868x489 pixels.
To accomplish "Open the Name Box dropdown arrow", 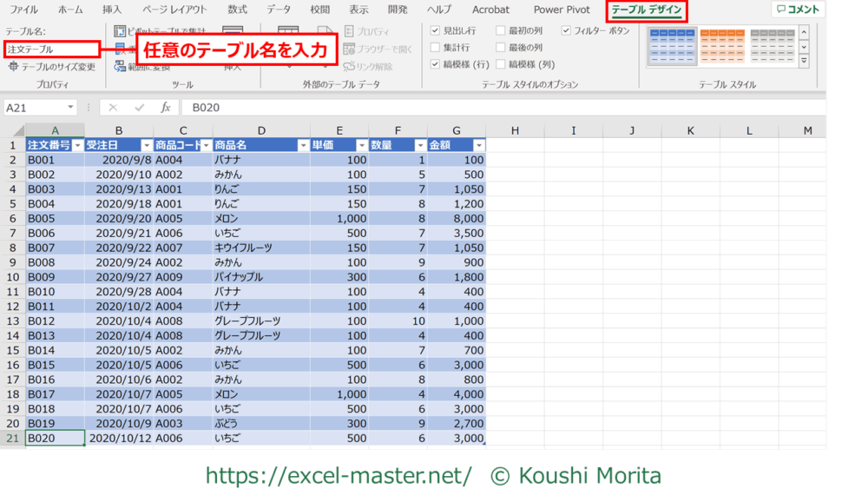I will pyautogui.click(x=69, y=108).
